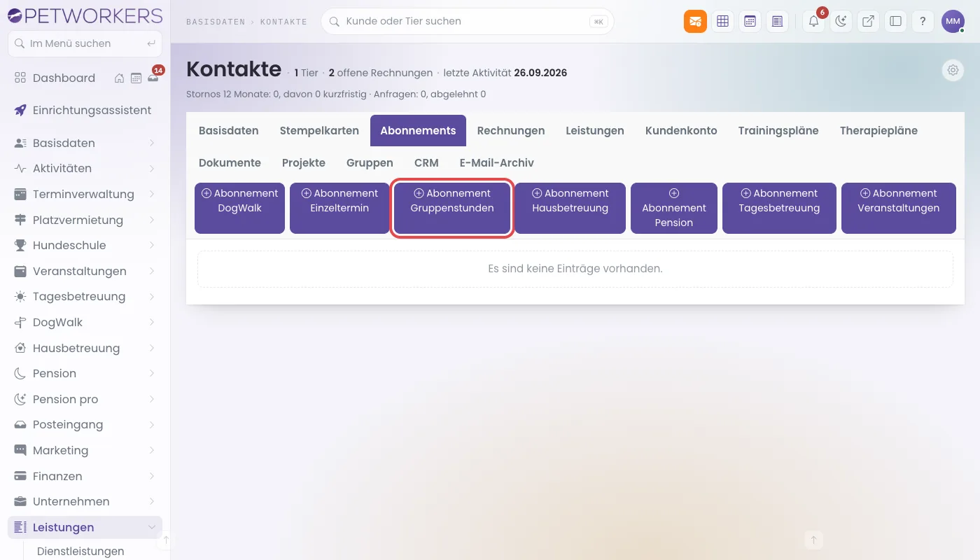The image size is (980, 560).
Task: Open the E-Mail-Archiv tab
Action: pos(497,162)
